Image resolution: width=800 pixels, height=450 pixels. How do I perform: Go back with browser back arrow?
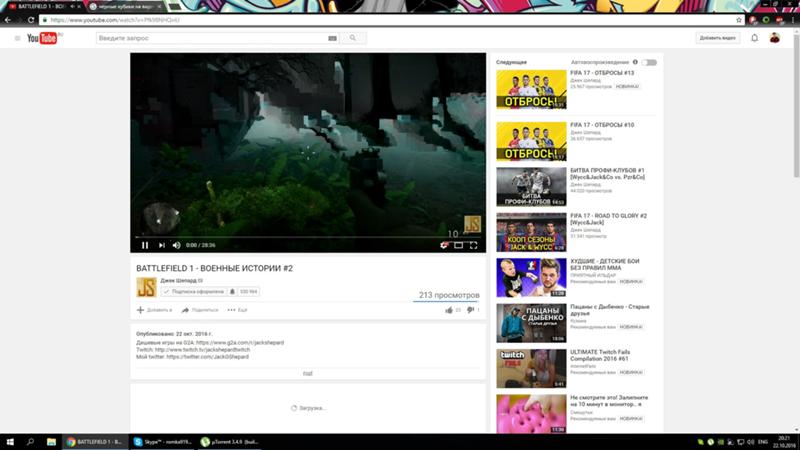[x=8, y=20]
